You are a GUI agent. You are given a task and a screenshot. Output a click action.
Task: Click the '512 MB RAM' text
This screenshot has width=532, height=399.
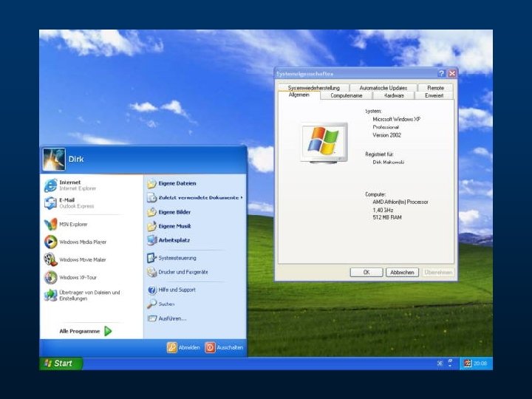387,217
